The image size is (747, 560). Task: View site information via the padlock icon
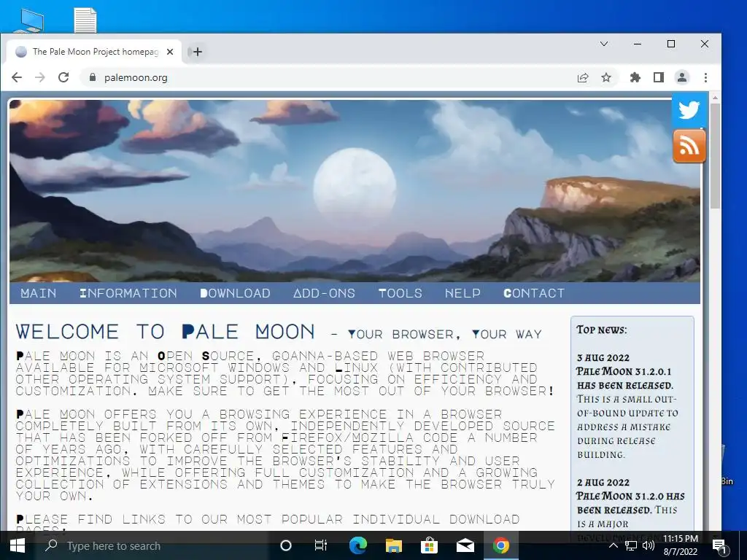tap(93, 77)
